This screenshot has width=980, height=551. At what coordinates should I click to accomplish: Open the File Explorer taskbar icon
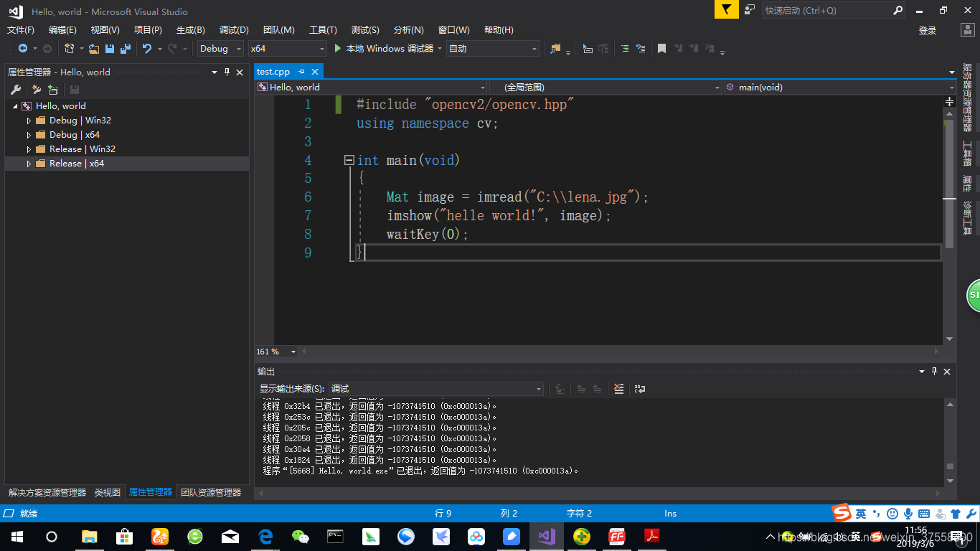click(89, 536)
